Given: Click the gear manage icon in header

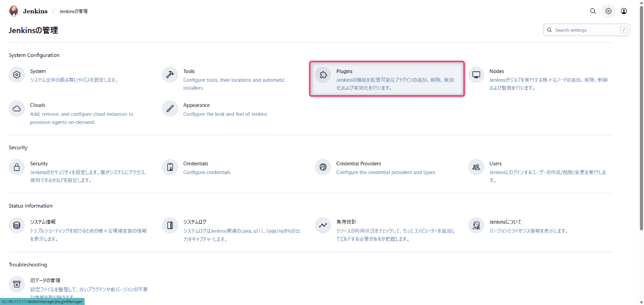Looking at the screenshot, I should click(x=608, y=11).
